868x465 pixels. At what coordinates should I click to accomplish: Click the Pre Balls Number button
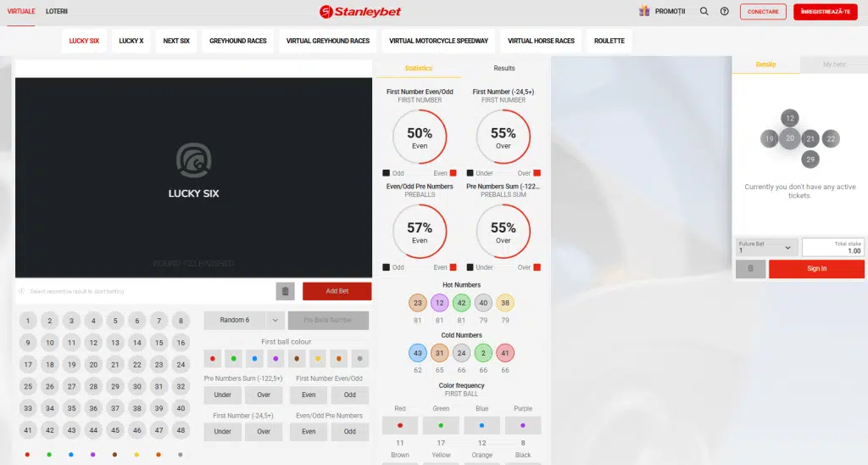click(x=328, y=321)
